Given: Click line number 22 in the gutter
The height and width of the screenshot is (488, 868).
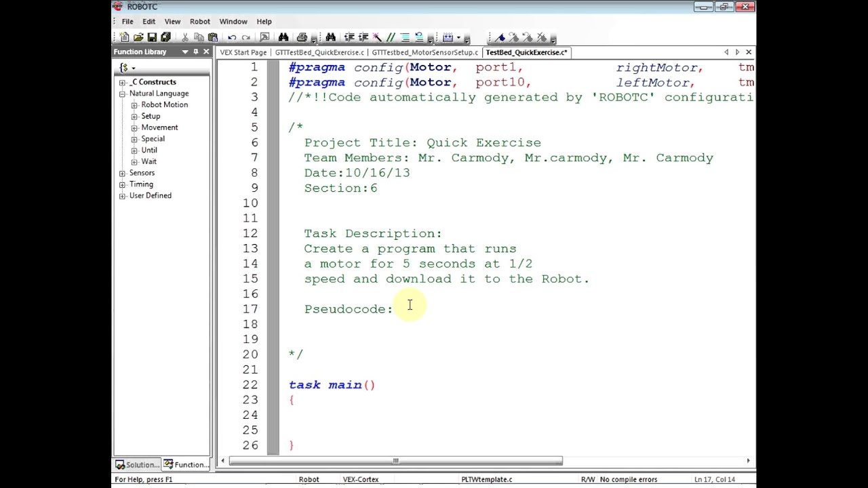Looking at the screenshot, I should [250, 385].
